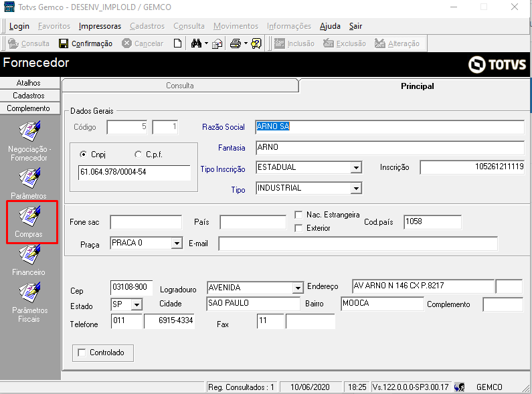Click the version text Vs.122.0.0.0-SP3.00.17
This screenshot has height=394, width=532.
point(410,387)
